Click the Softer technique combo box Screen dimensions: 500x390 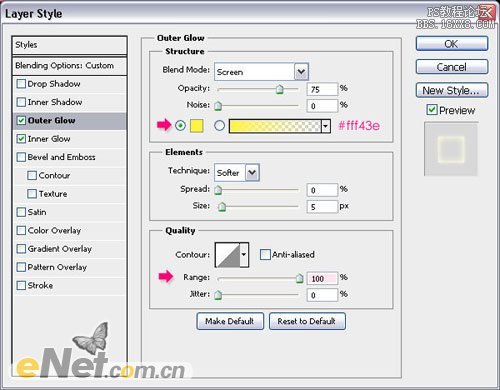pos(237,173)
